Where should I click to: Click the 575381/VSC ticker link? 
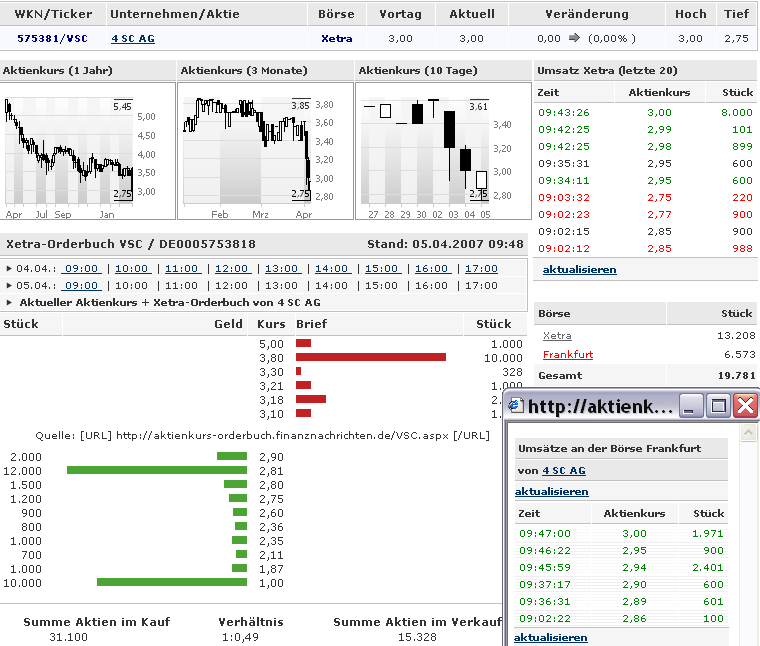pos(51,38)
